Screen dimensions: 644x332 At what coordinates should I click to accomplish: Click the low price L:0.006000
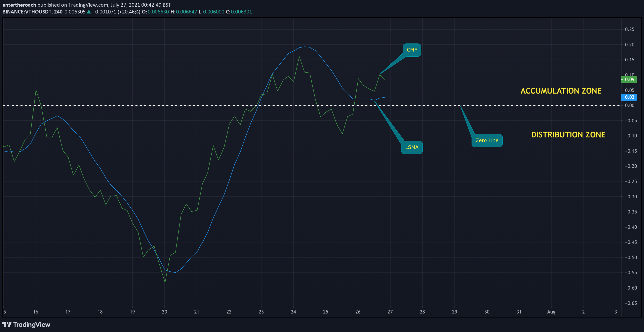(211, 12)
